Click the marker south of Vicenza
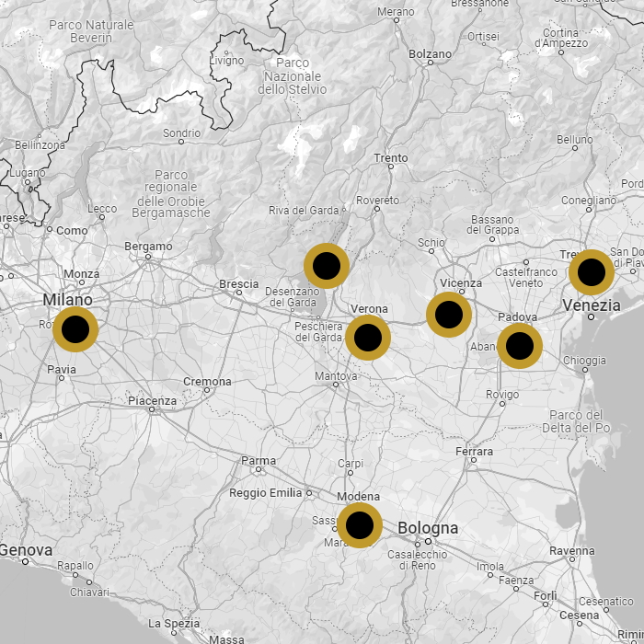The height and width of the screenshot is (644, 644). (x=449, y=316)
